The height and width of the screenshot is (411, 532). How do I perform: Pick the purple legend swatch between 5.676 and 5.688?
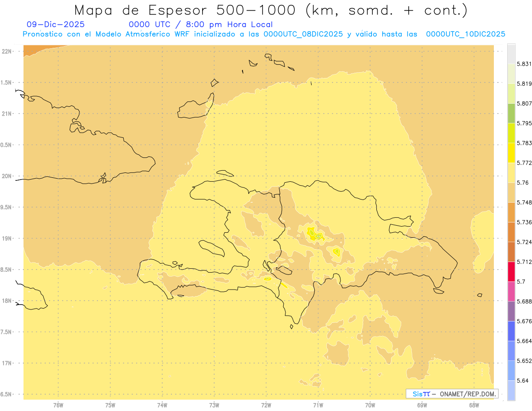click(x=511, y=311)
